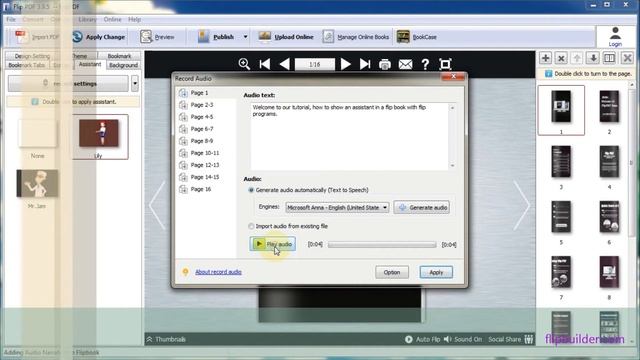Click the Generate audio button
This screenshot has width=640, height=360.
[422, 207]
